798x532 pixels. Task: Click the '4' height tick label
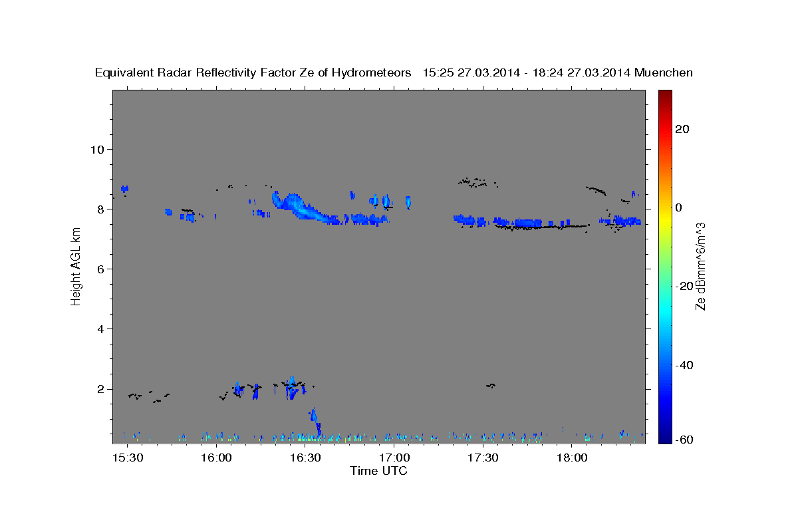[x=102, y=329]
